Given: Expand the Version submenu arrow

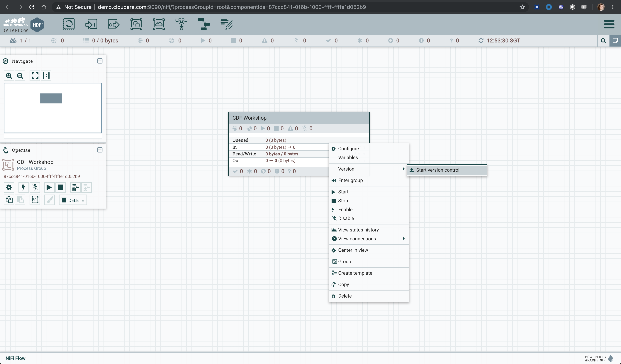Looking at the screenshot, I should coord(403,169).
